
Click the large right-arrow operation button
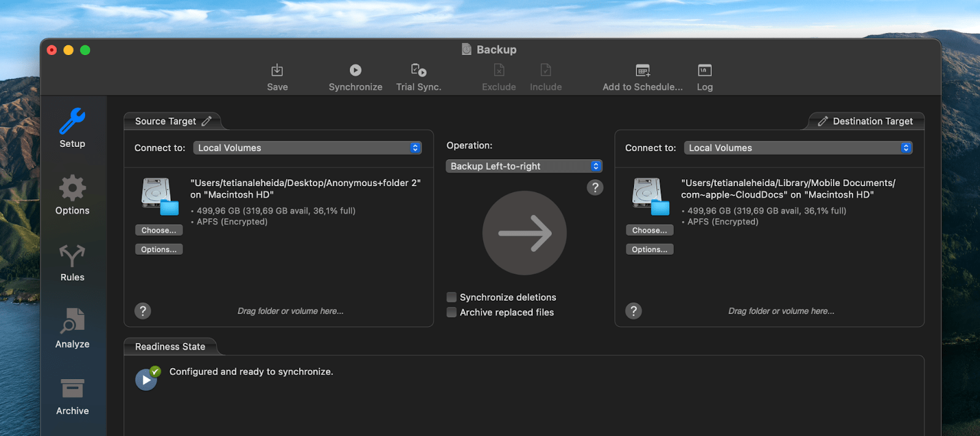(524, 233)
